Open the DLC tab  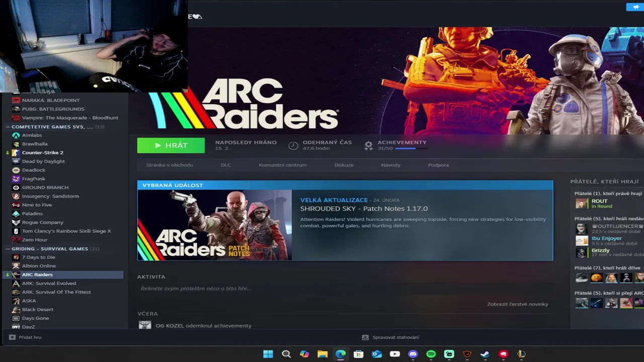click(x=226, y=165)
